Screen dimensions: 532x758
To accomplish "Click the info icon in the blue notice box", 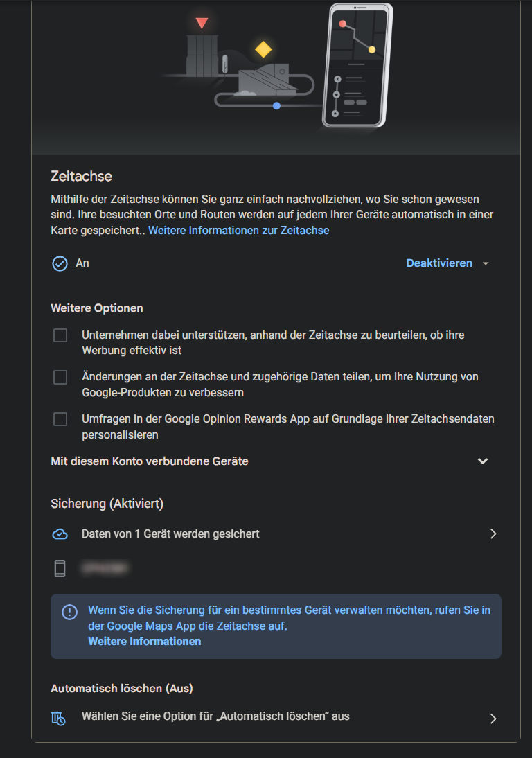I will click(69, 612).
